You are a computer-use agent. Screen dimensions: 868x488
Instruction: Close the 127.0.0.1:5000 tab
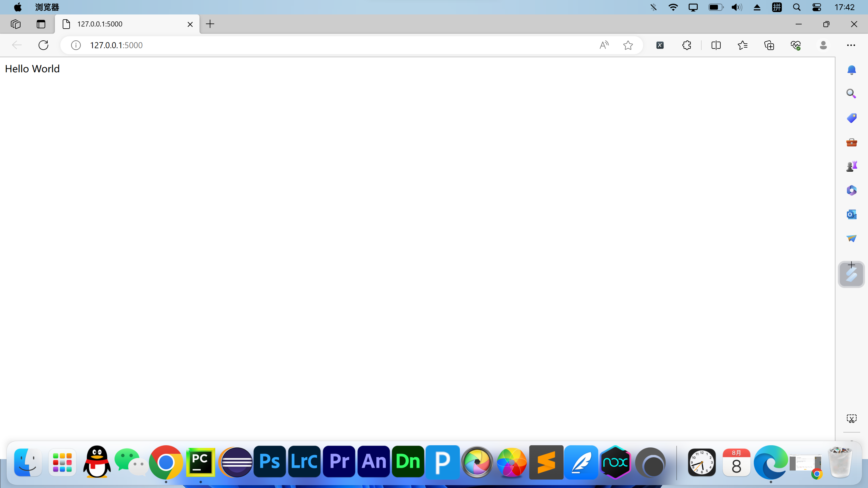pos(190,24)
